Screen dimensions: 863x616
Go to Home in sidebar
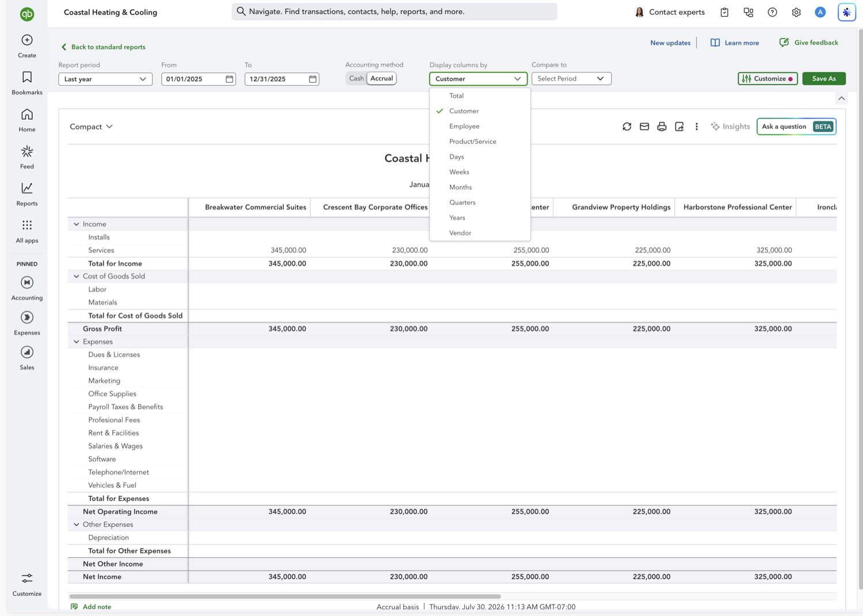[27, 114]
